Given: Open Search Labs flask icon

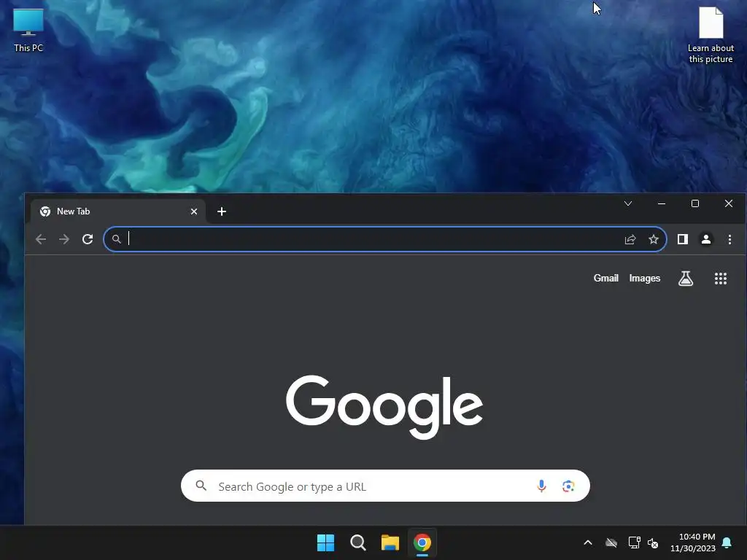Looking at the screenshot, I should click(x=686, y=278).
